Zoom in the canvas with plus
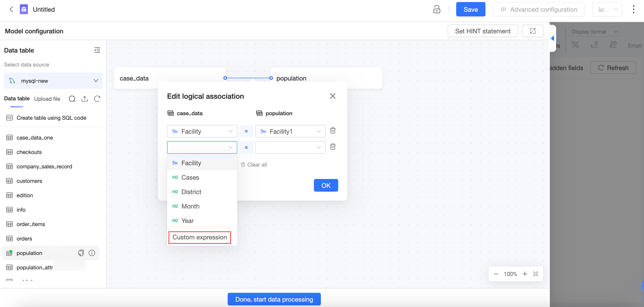Image resolution: width=644 pixels, height=307 pixels. coord(525,274)
